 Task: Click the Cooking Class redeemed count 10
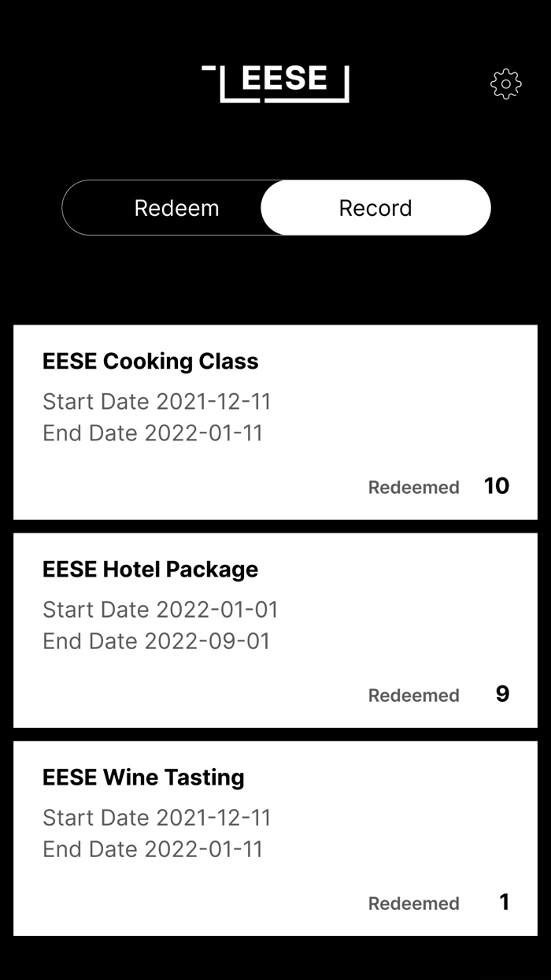coord(497,486)
